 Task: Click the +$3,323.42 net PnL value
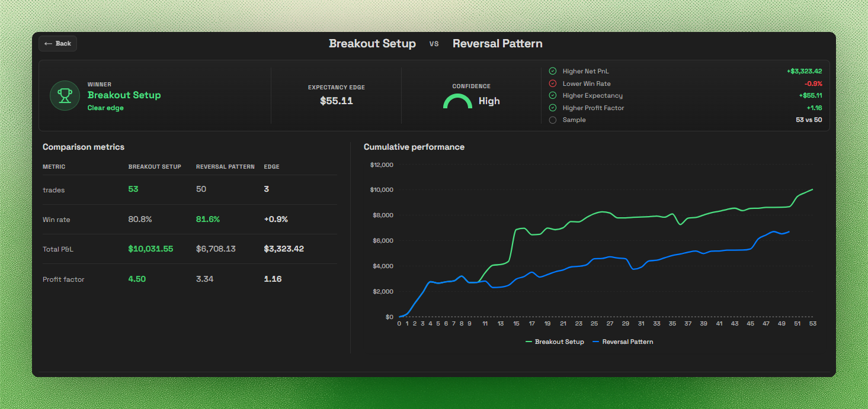click(x=804, y=71)
